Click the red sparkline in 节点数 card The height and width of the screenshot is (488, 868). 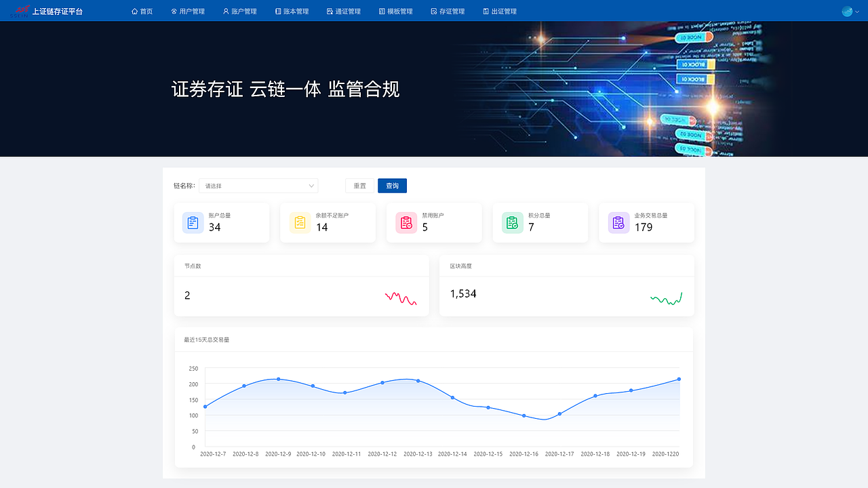[401, 298]
